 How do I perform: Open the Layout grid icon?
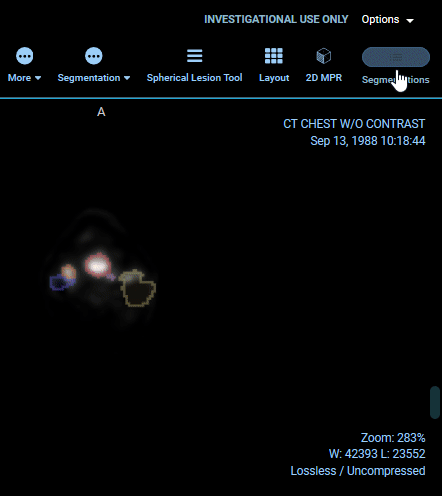coord(274,56)
